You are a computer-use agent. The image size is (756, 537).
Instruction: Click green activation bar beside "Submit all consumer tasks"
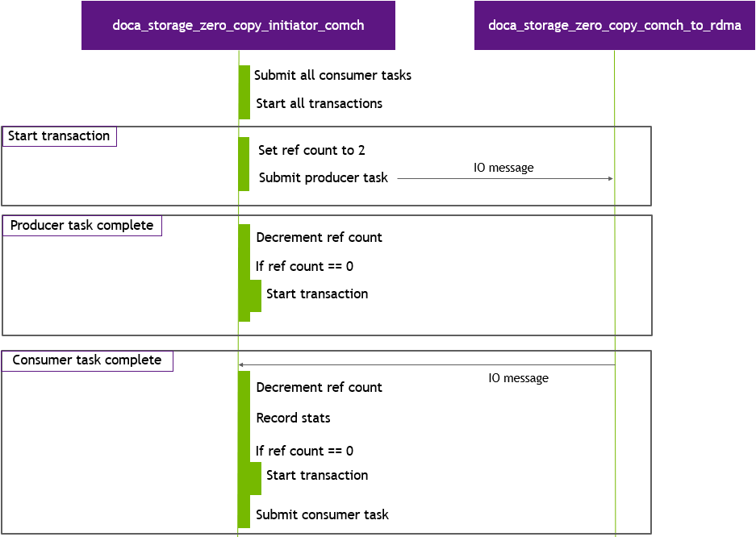pos(244,91)
